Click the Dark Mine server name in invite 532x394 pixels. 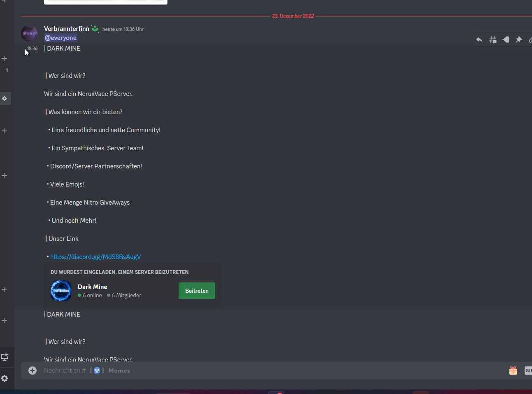click(x=93, y=287)
